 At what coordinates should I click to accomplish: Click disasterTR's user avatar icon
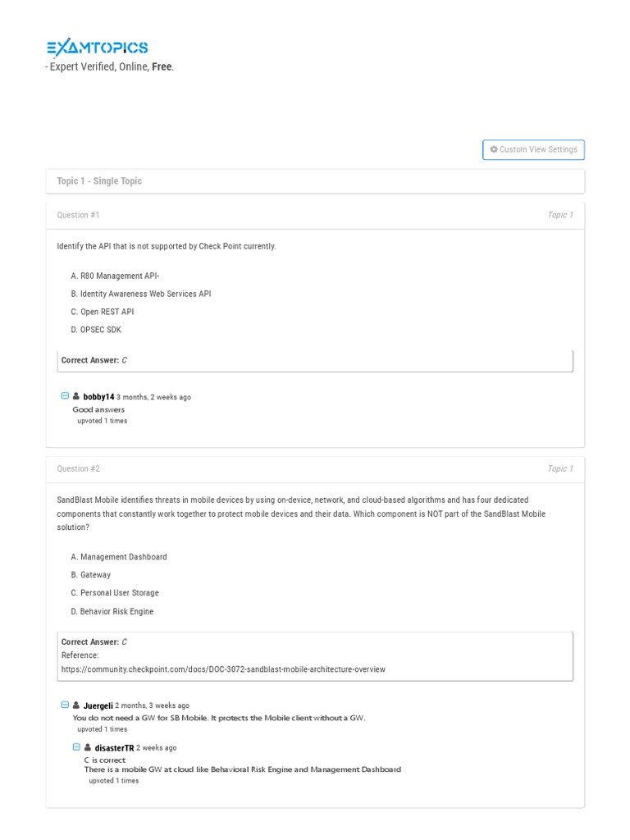(88, 747)
